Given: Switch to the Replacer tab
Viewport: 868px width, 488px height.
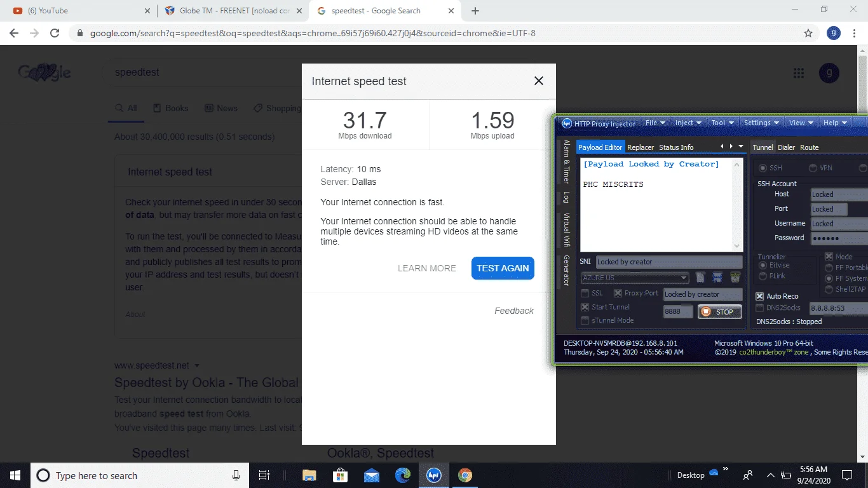Looking at the screenshot, I should (x=641, y=147).
